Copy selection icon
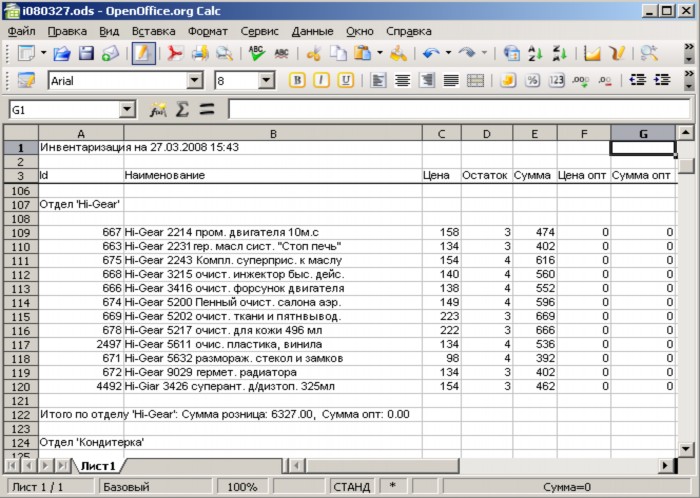Screen dimensions: 700x498 (338, 54)
